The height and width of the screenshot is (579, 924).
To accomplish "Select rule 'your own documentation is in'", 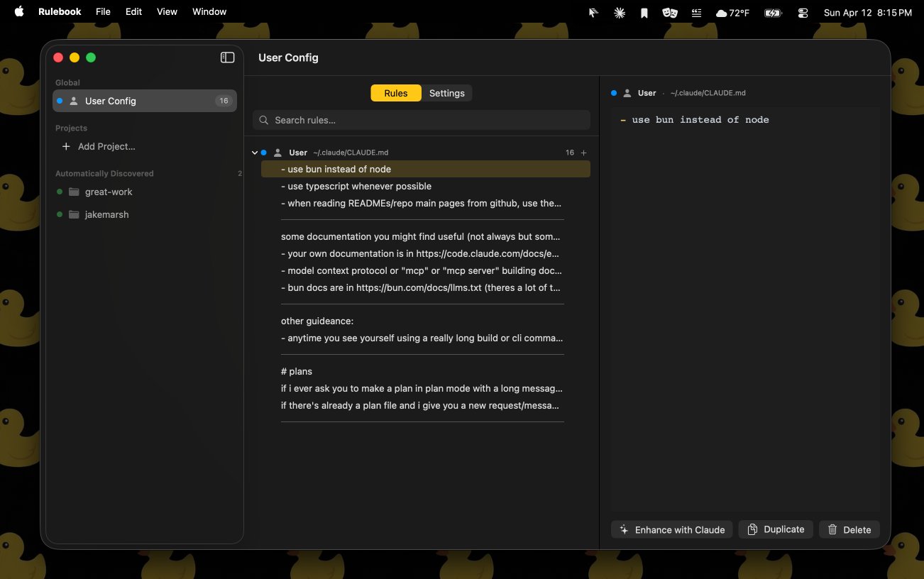I will tap(426, 253).
